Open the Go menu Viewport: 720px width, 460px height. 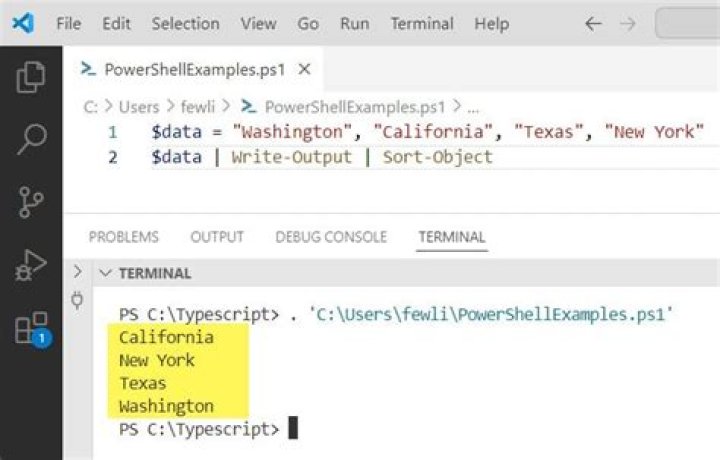pyautogui.click(x=308, y=23)
